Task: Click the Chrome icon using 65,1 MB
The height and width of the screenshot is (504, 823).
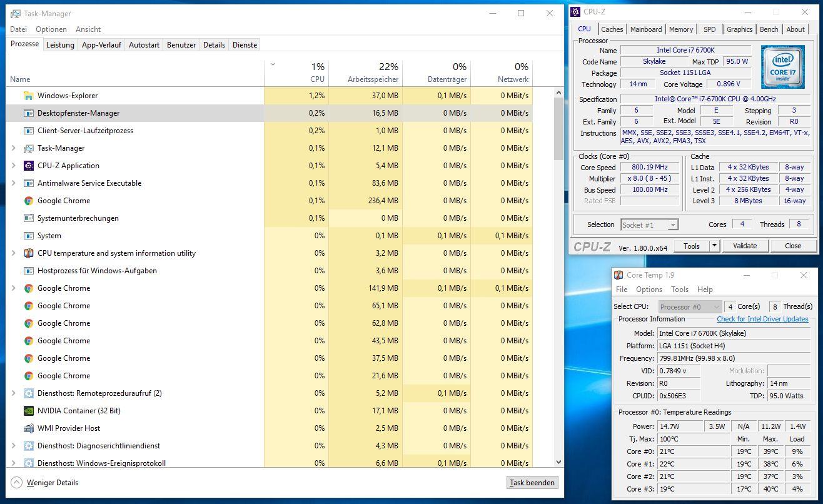Action: [x=28, y=306]
